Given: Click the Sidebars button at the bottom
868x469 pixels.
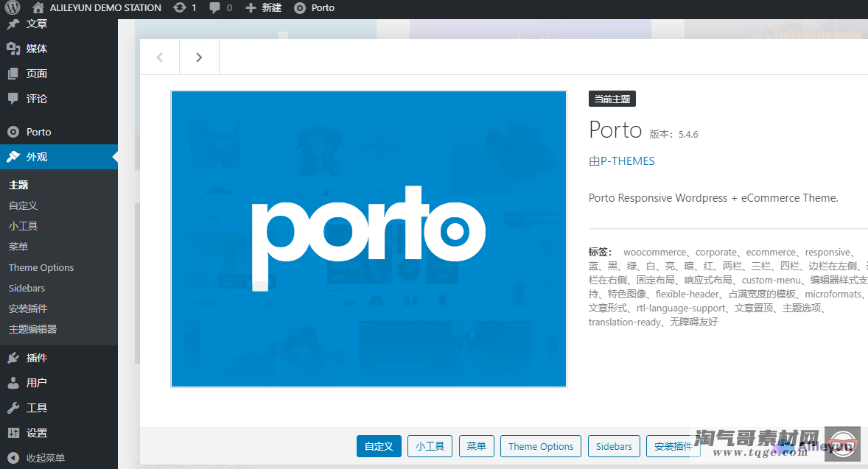Looking at the screenshot, I should 614,446.
